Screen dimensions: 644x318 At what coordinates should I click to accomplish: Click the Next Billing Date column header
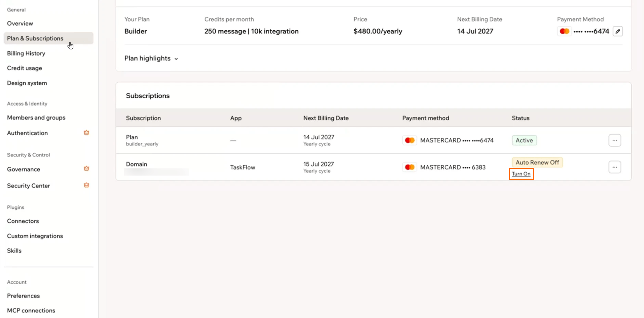point(326,118)
